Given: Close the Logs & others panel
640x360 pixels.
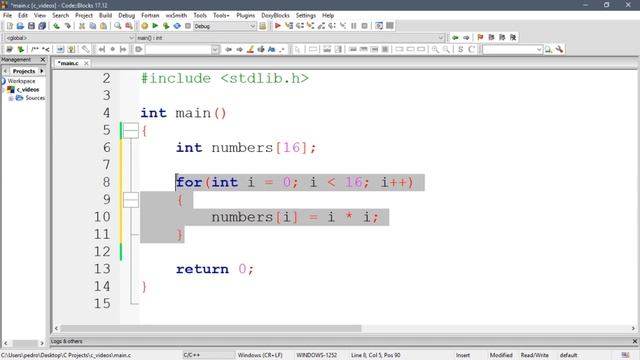Looking at the screenshot, I should coord(635,341).
